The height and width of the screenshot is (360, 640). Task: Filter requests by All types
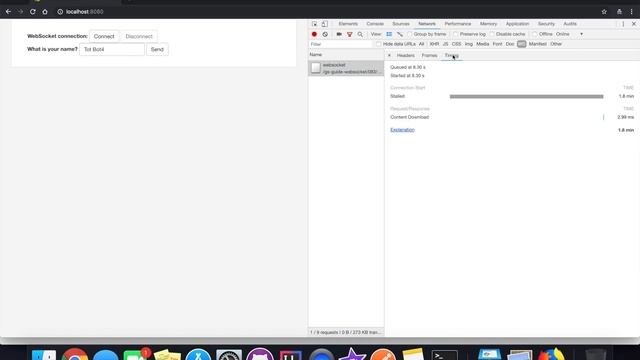(x=422, y=44)
